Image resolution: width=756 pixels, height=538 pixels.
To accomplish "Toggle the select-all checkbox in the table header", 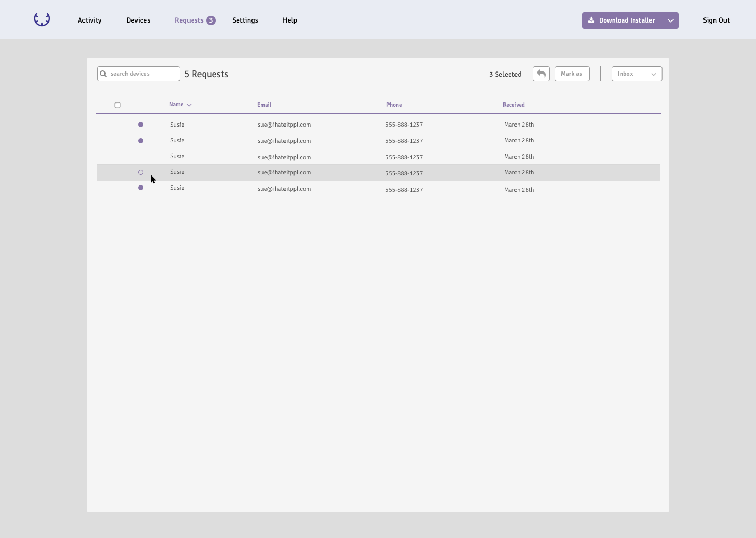I will (x=118, y=105).
